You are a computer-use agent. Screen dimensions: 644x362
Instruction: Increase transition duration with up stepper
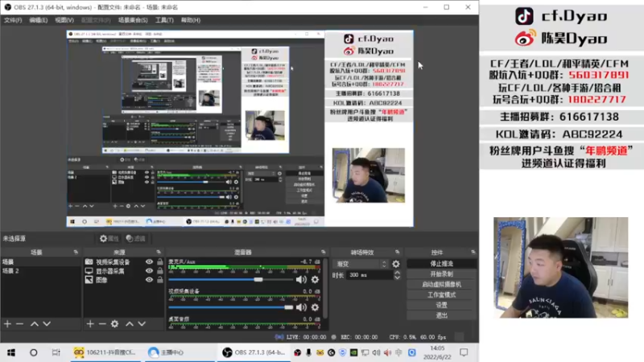[x=397, y=273]
